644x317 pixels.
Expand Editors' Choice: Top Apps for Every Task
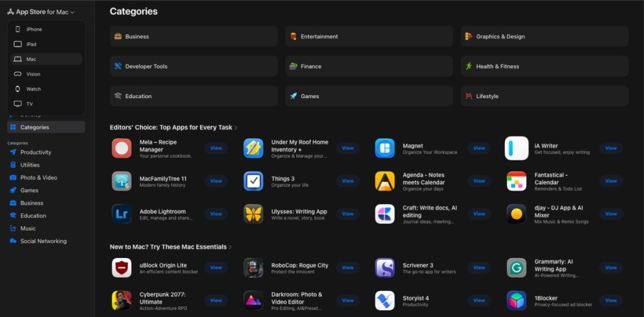click(174, 127)
